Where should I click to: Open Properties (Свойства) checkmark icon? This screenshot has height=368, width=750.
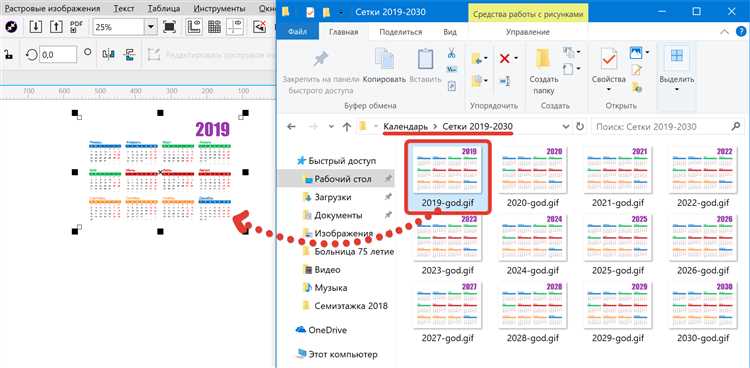point(608,59)
